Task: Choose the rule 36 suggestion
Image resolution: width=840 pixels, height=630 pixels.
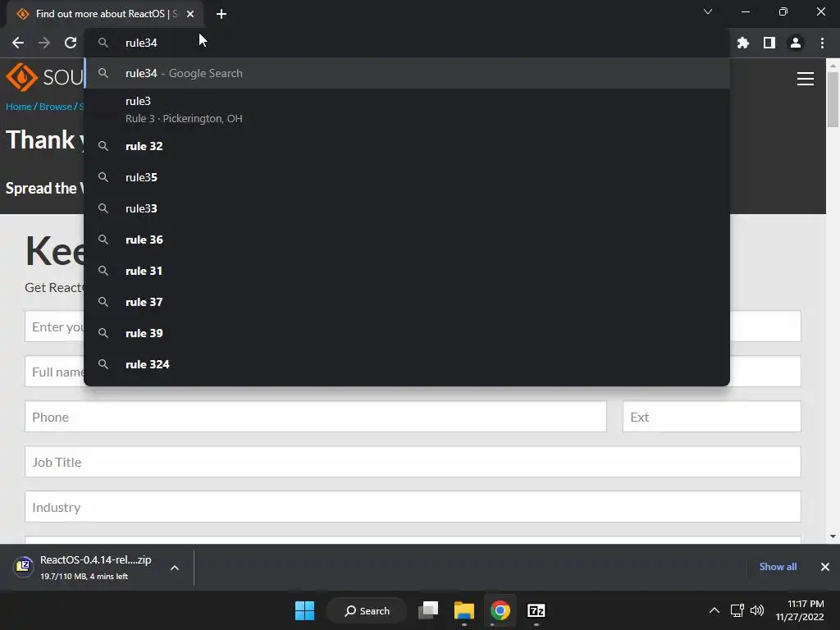Action: (407, 240)
